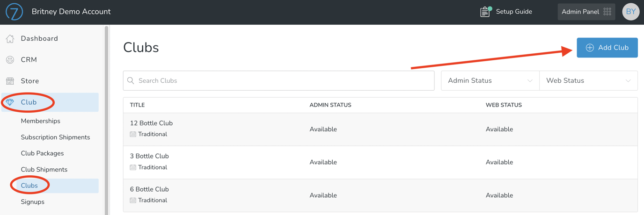644x215 pixels.
Task: Open the 6 Bottle Club row
Action: pos(149,189)
